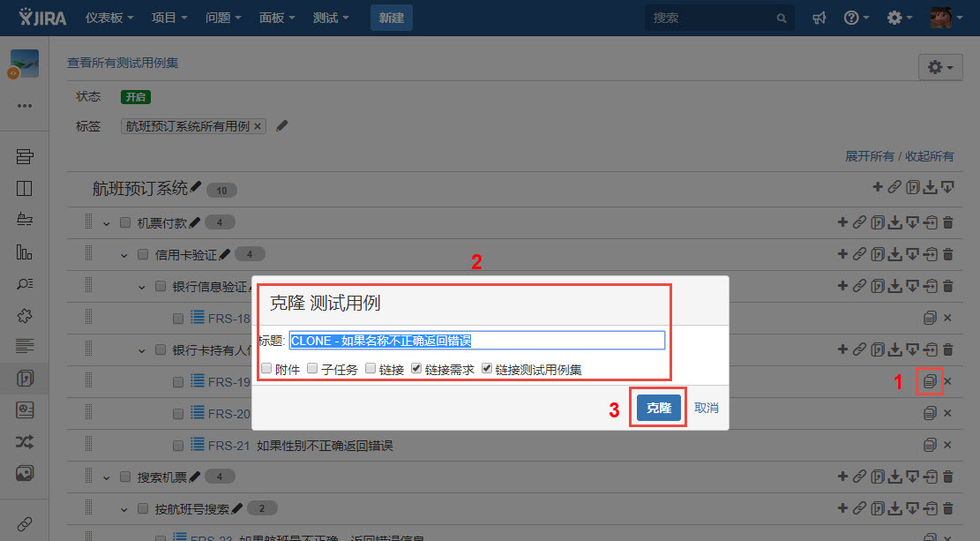The height and width of the screenshot is (541, 980).
Task: Click the 标题 text field in dialog
Action: [x=477, y=341]
